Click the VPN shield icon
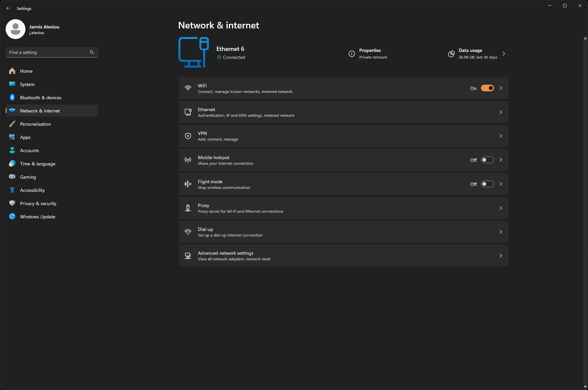Image resolution: width=588 pixels, height=390 pixels. coord(188,136)
